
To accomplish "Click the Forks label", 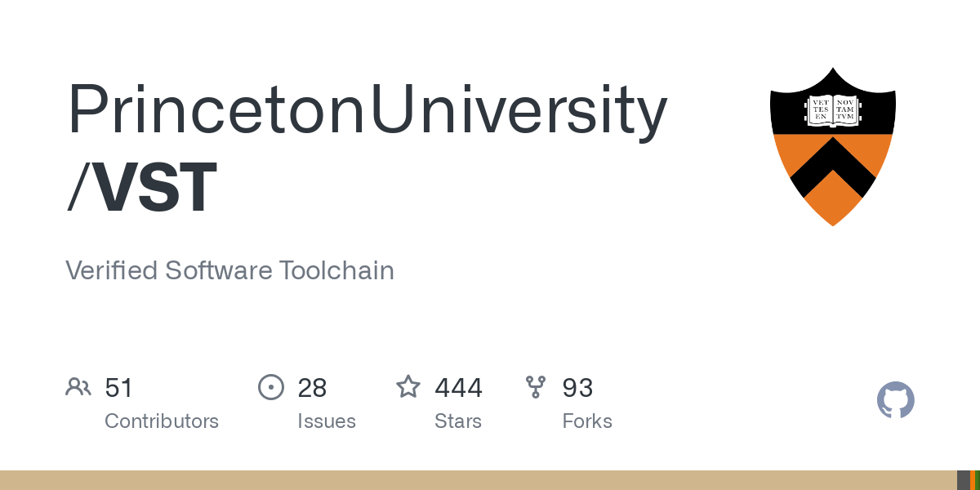I will coord(587,421).
